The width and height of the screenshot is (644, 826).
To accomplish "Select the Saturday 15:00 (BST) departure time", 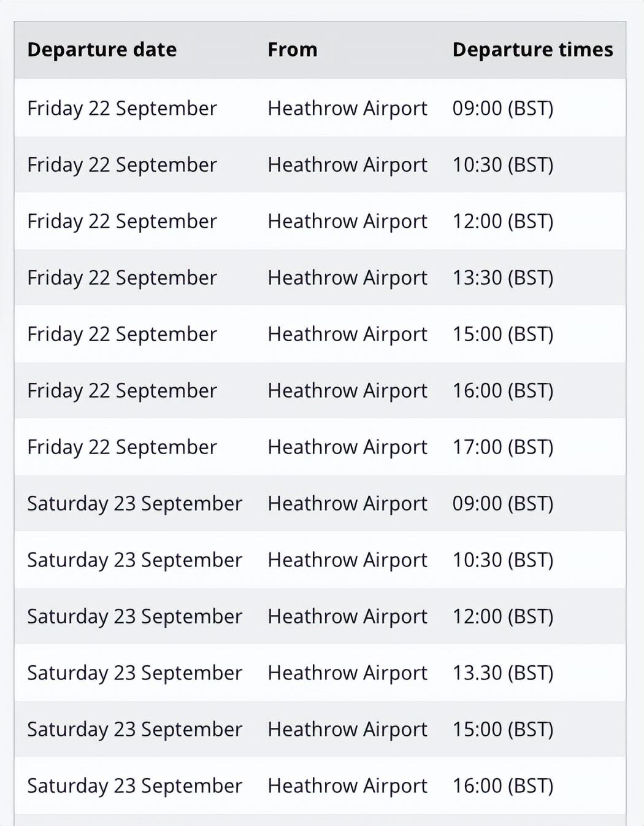I will point(503,730).
